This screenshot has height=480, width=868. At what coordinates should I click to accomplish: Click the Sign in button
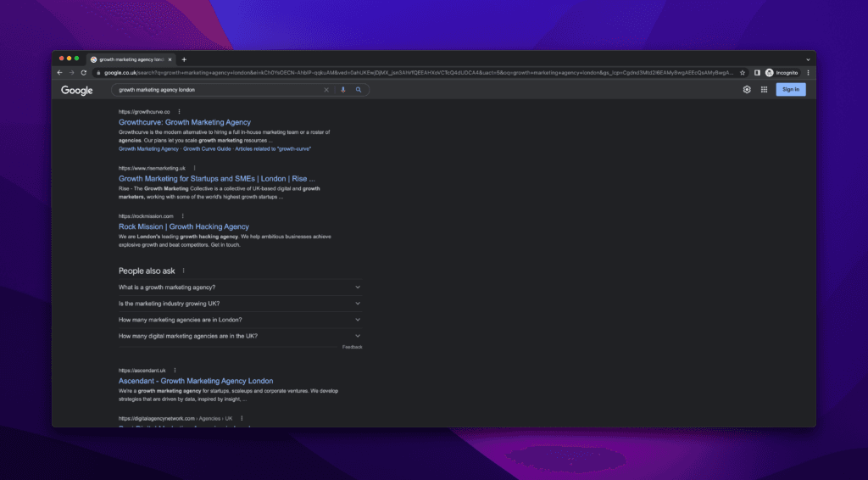pyautogui.click(x=791, y=89)
